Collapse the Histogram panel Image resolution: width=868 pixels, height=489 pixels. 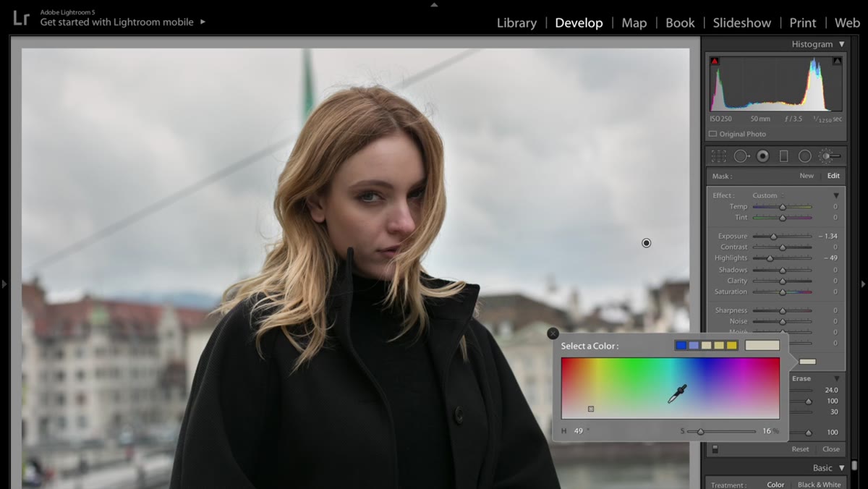pos(841,44)
